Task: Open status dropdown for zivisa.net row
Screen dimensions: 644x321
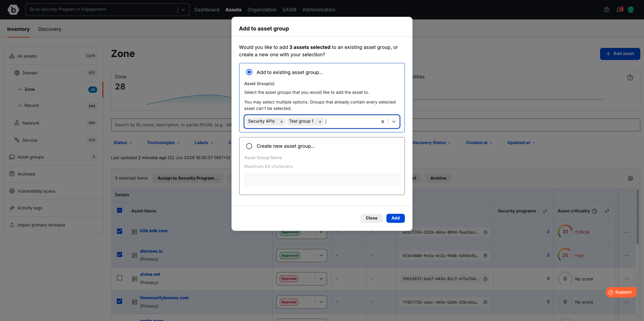Action: click(321, 279)
